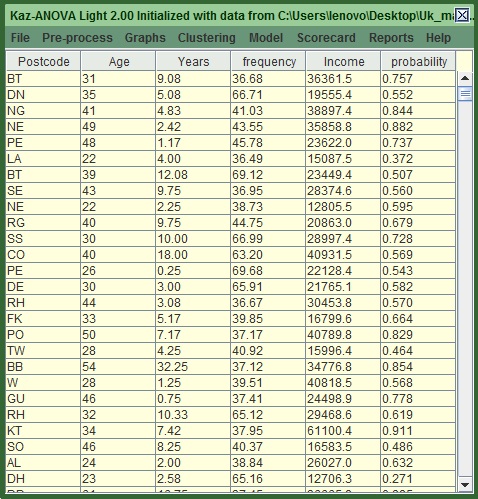
Task: Click the Years cell 12.08
Action: point(193,175)
